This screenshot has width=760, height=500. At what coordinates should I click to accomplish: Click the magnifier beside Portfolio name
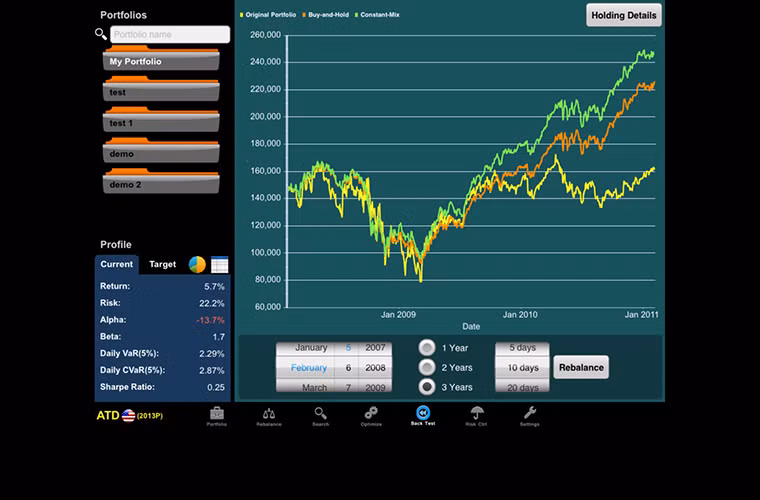[101, 34]
